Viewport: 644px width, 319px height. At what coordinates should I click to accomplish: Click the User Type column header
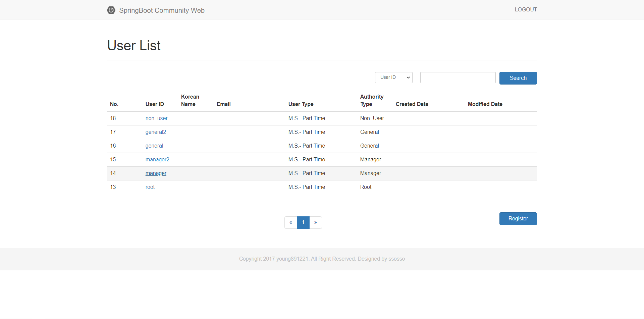click(x=301, y=104)
